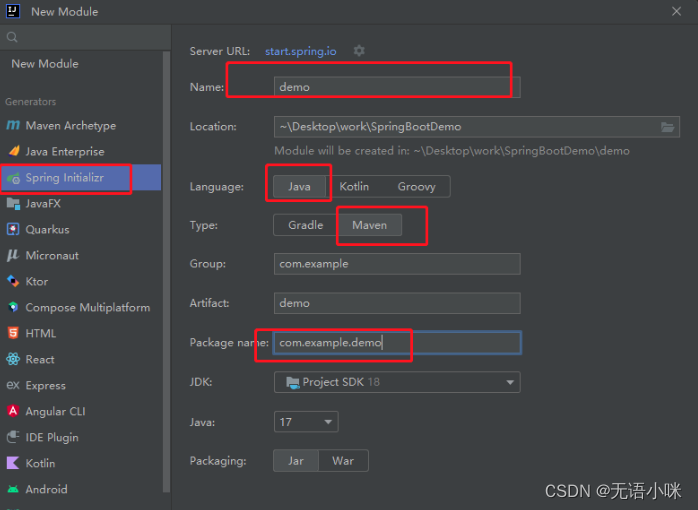Choose Maven build type

click(x=369, y=225)
